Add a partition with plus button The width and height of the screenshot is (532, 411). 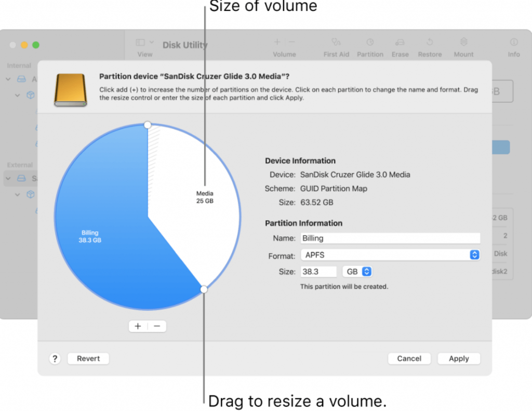[x=138, y=326]
